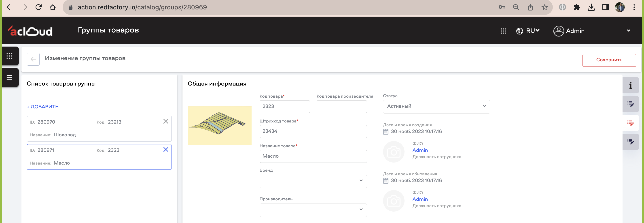Viewport: 644px width, 223px height.
Task: Open the Производитель dropdown
Action: point(313,210)
